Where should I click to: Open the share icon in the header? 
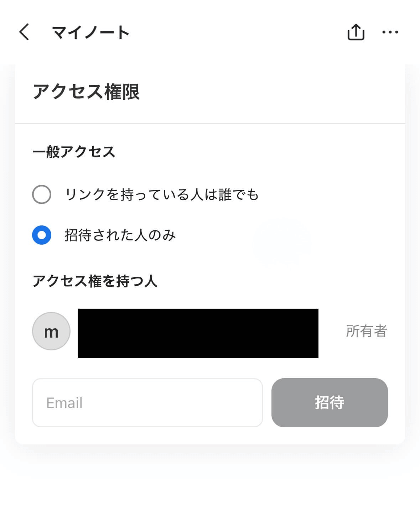click(x=356, y=32)
